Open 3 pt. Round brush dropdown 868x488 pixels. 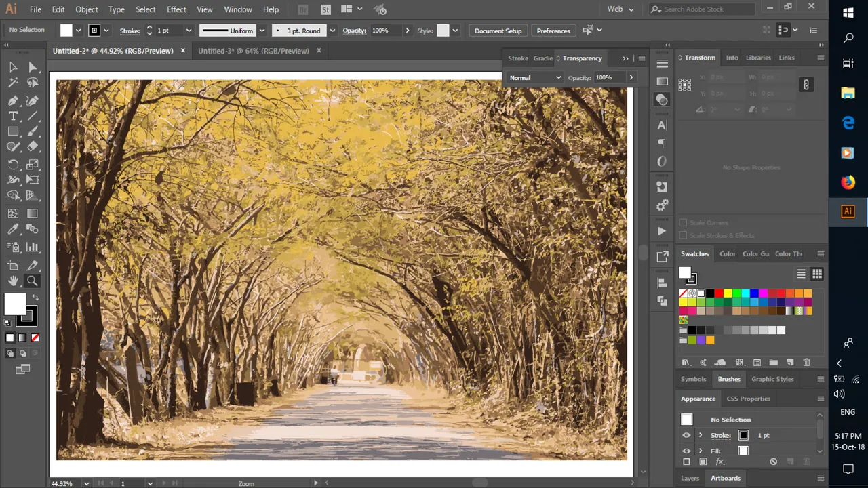332,30
